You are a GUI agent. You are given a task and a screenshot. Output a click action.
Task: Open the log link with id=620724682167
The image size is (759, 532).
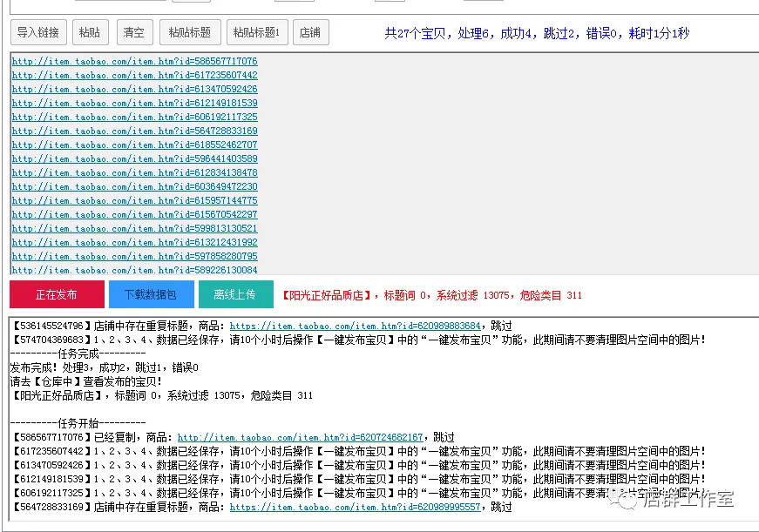coord(301,438)
